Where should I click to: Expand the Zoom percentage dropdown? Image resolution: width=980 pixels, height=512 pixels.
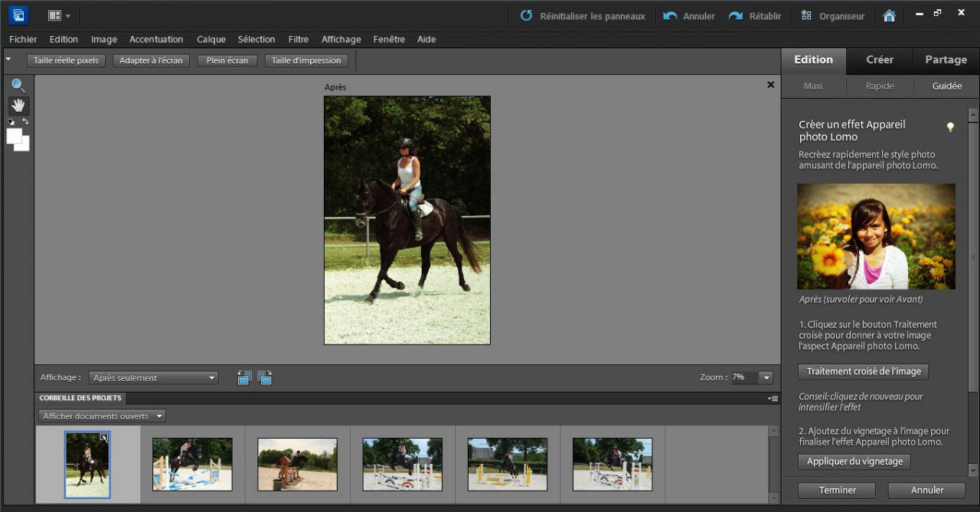[x=766, y=377]
